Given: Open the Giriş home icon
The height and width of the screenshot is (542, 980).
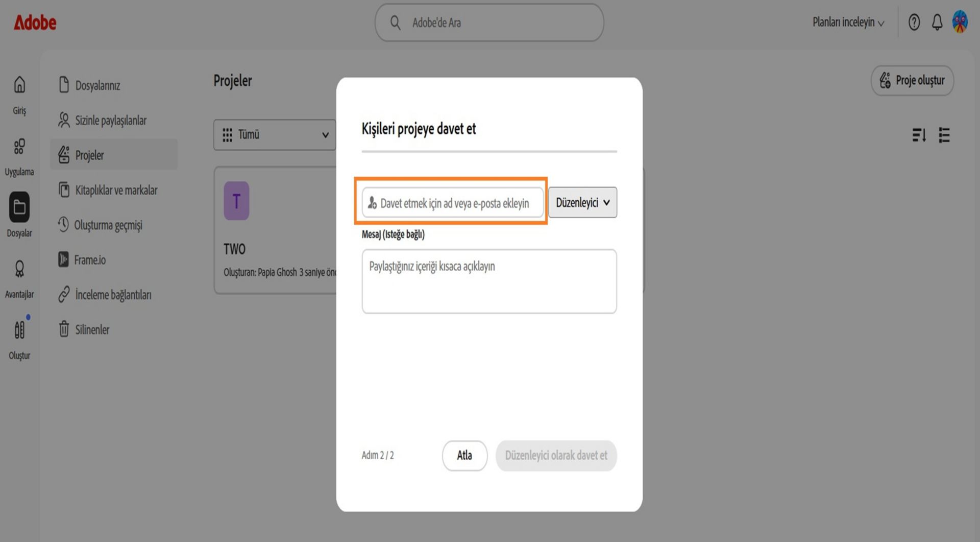Looking at the screenshot, I should pos(19,85).
